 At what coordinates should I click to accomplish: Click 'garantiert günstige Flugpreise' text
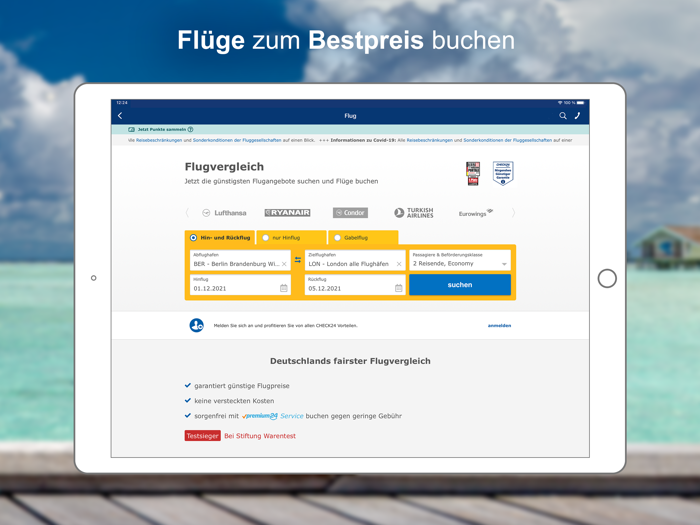pyautogui.click(x=242, y=386)
